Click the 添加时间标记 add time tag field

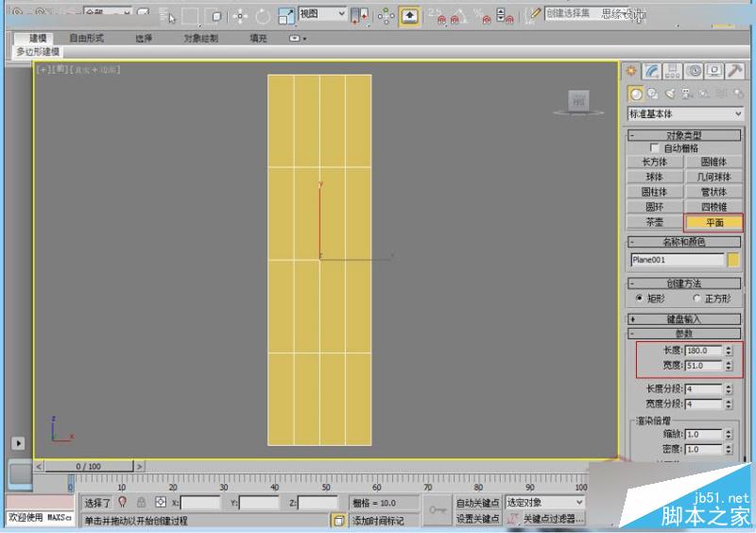385,520
